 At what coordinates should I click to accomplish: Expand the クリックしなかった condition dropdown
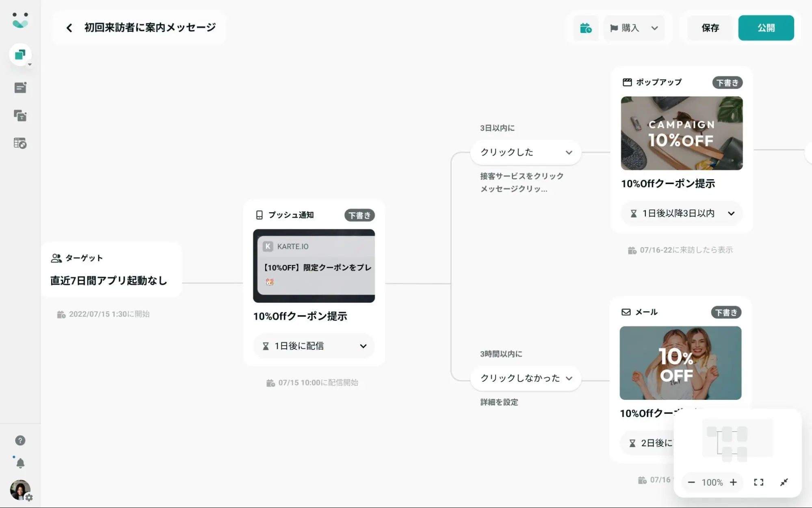click(526, 378)
